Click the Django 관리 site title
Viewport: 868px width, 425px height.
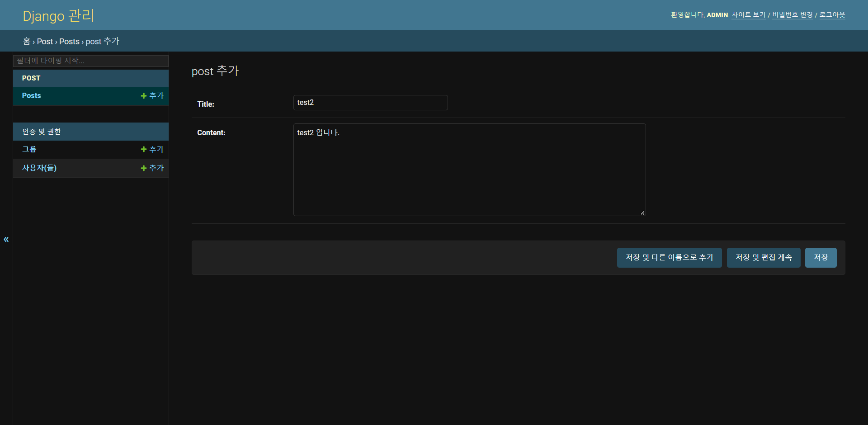pos(58,16)
